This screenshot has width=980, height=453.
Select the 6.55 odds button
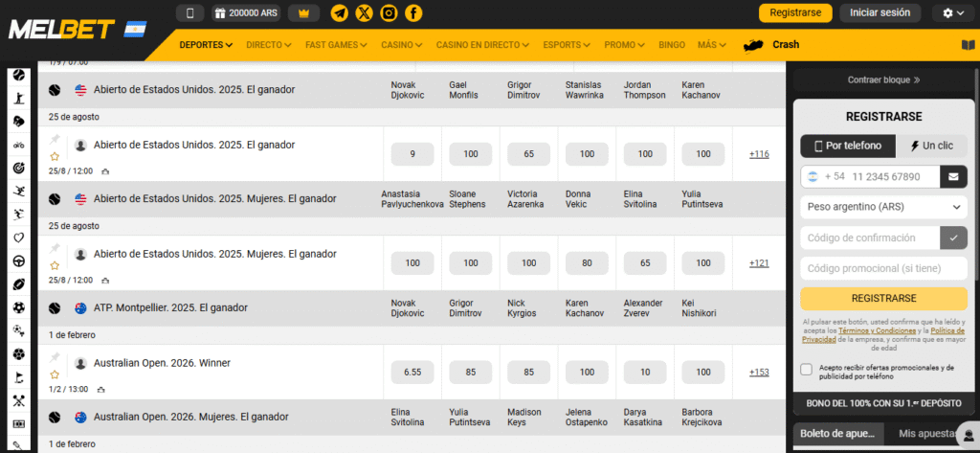point(412,373)
